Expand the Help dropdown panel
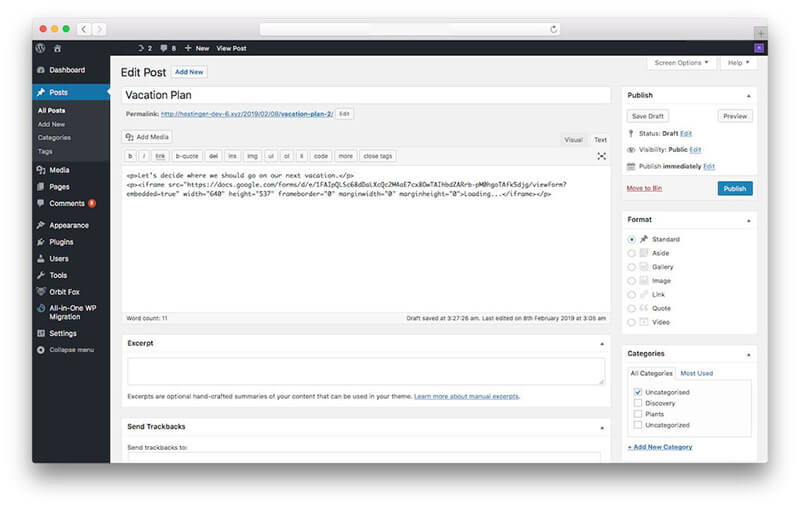Screen dimensions: 800x509 click(x=738, y=63)
